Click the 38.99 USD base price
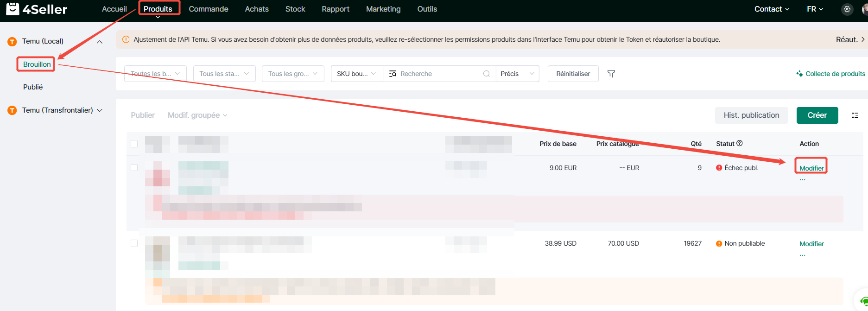The width and height of the screenshot is (868, 311). coord(561,243)
